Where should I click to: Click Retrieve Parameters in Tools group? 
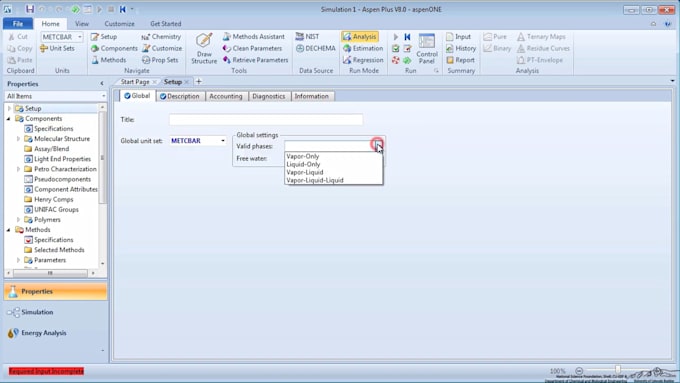pos(255,60)
